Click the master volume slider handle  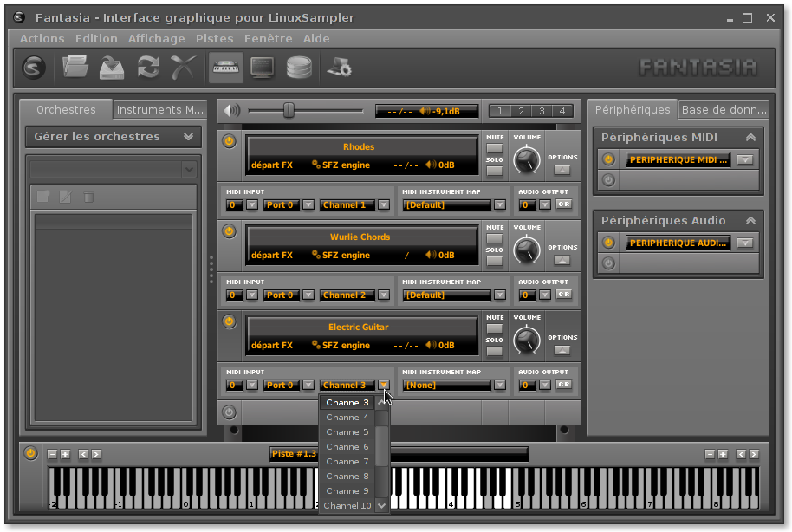289,110
